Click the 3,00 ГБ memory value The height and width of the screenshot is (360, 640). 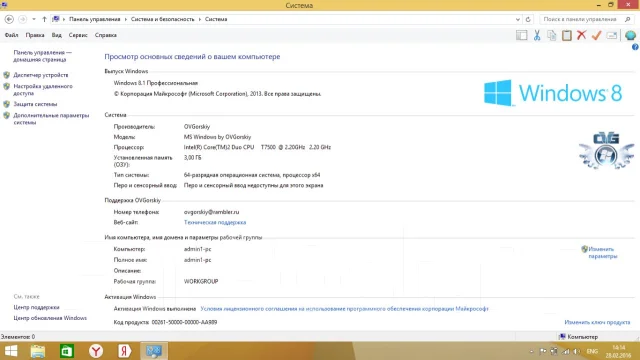tap(192, 158)
